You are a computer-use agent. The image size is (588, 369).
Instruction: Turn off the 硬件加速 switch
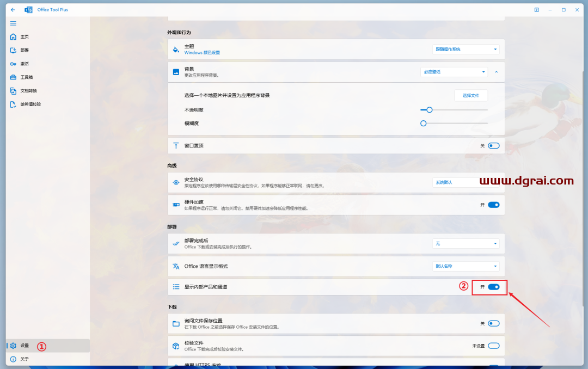point(494,205)
